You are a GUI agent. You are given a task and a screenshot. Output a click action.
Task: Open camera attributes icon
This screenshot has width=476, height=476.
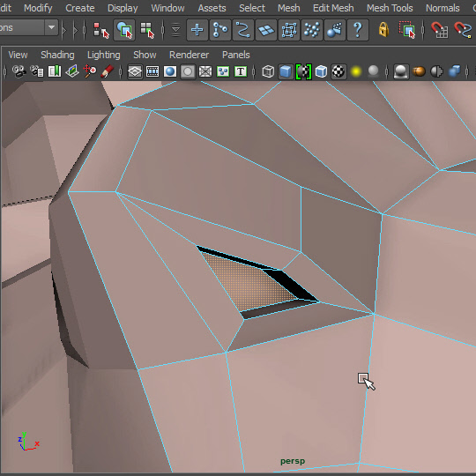pyautogui.click(x=37, y=71)
